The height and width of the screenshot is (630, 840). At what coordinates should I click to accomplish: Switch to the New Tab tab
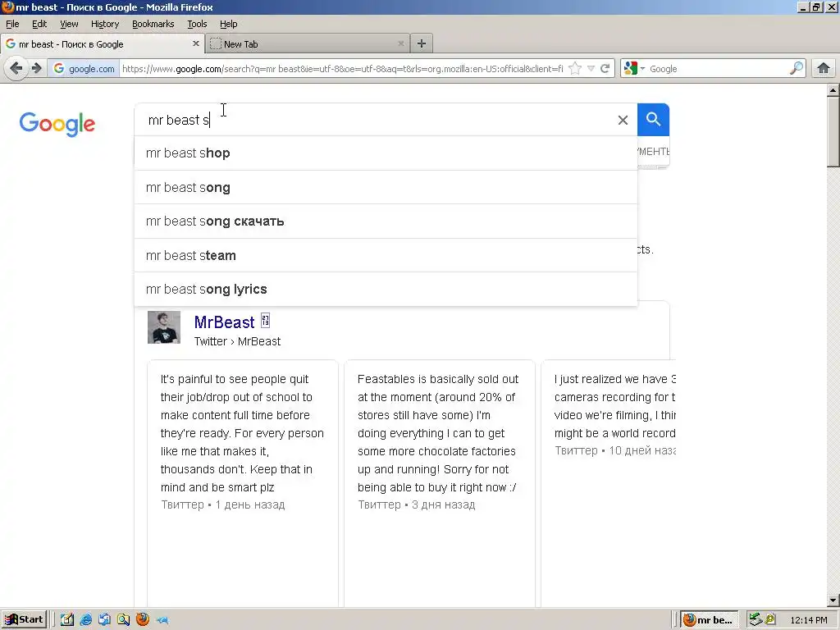(x=307, y=44)
